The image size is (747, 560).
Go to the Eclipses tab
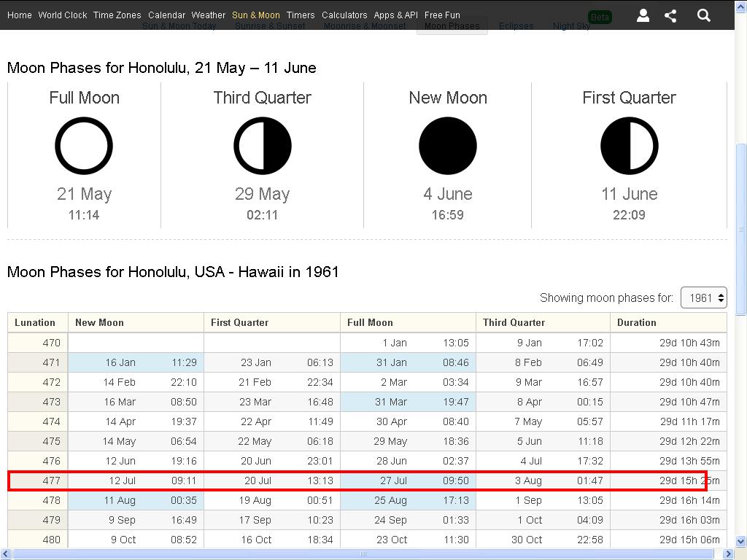[516, 26]
